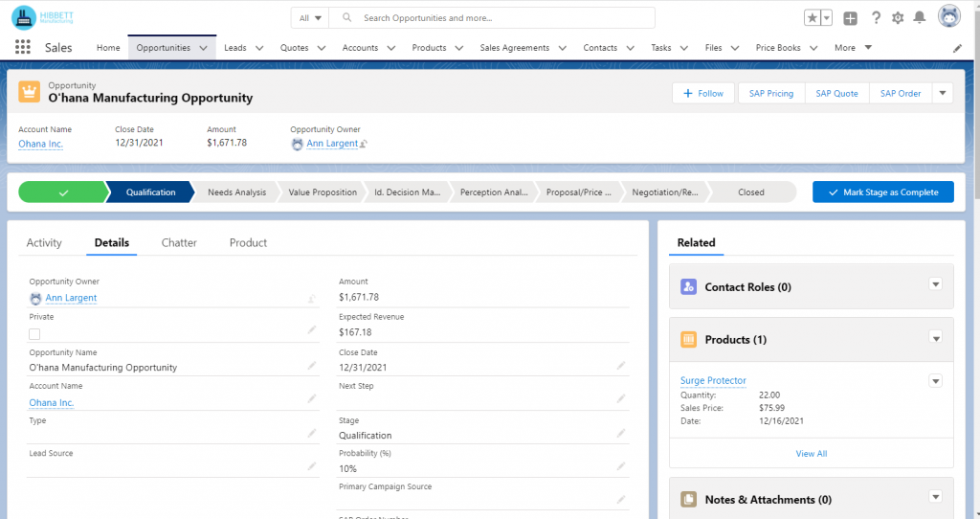Screen dimensions: 980x519
Task: Click the SAP Order button
Action: pyautogui.click(x=901, y=93)
